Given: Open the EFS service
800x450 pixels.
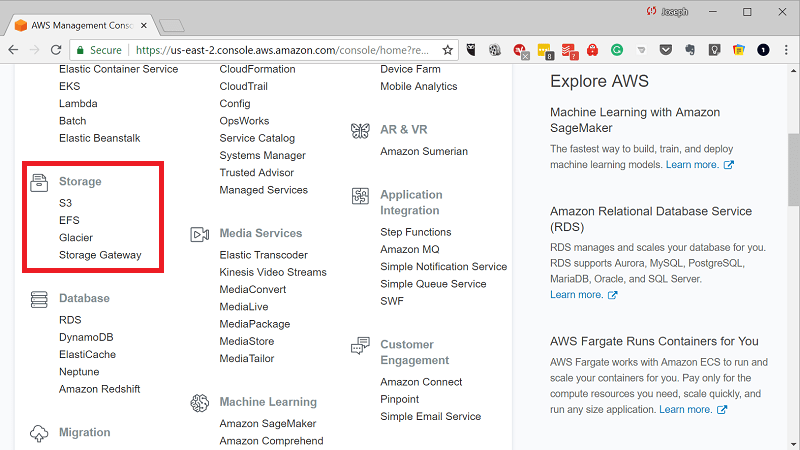Looking at the screenshot, I should pyautogui.click(x=69, y=220).
